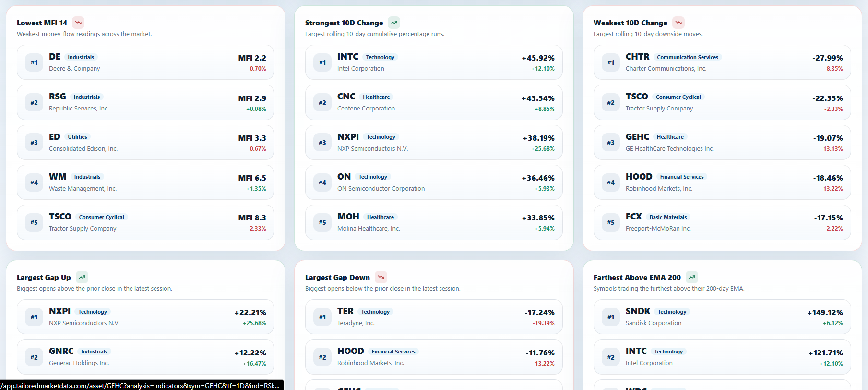Open TSCO card in Weakest 10D Change
The image size is (868, 390).
pyautogui.click(x=722, y=102)
